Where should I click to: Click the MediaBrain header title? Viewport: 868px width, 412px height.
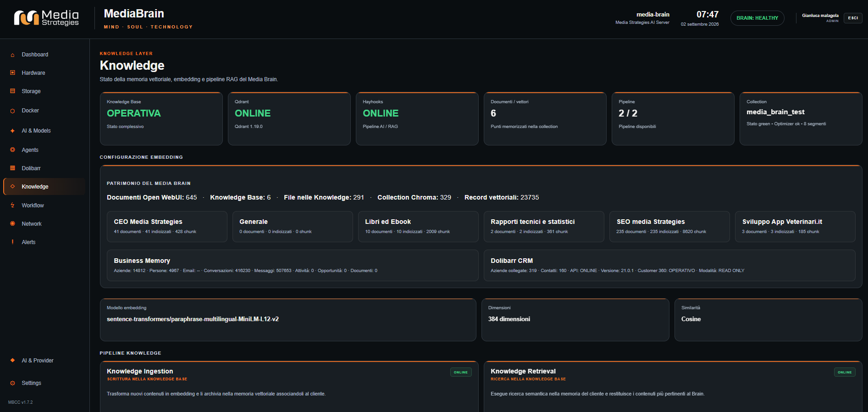tap(134, 14)
